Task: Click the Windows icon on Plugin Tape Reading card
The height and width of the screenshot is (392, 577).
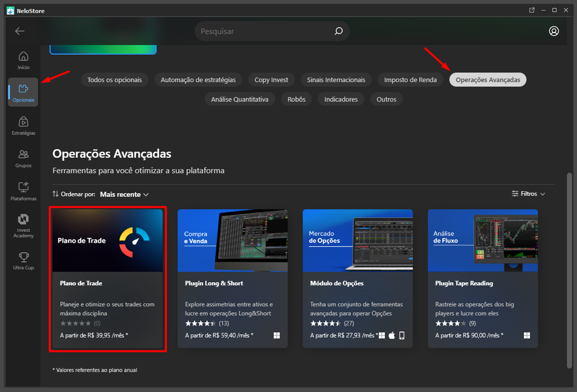Action: [527, 335]
